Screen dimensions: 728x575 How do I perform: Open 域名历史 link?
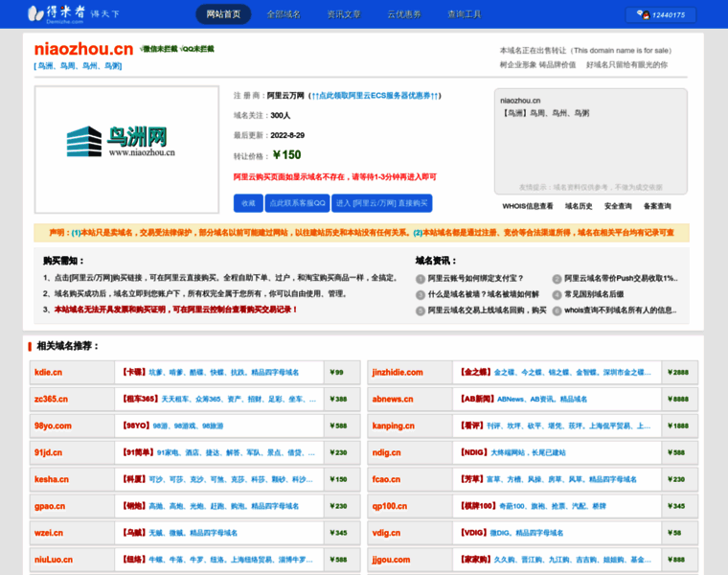tap(579, 206)
